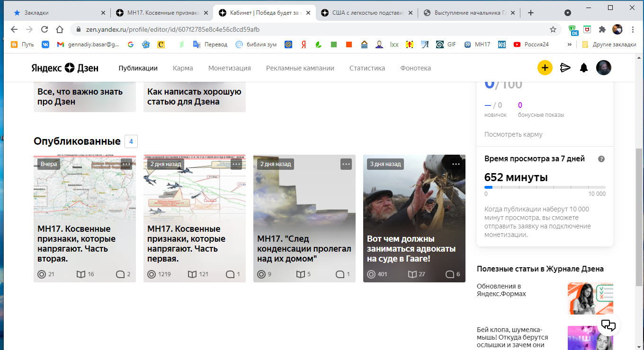Open the 'Бей клопа, шумелка-мышь!' article link
The image size is (644, 350).
click(x=512, y=337)
